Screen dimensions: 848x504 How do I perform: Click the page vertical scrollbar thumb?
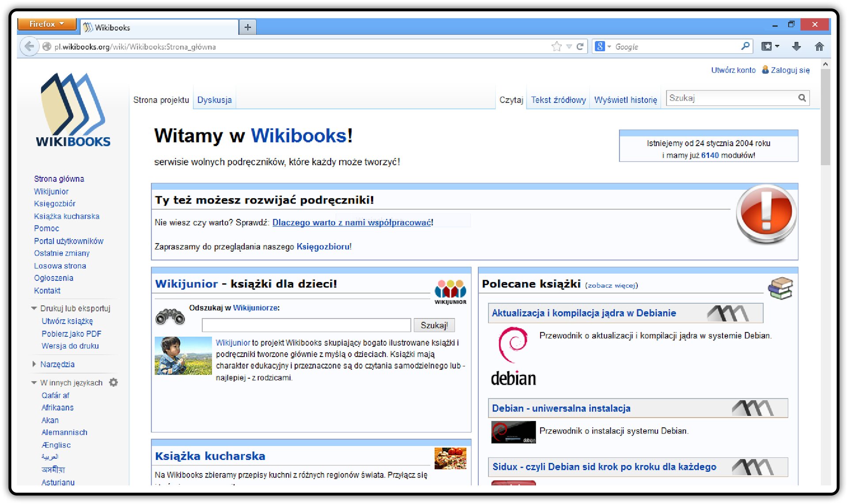click(825, 117)
